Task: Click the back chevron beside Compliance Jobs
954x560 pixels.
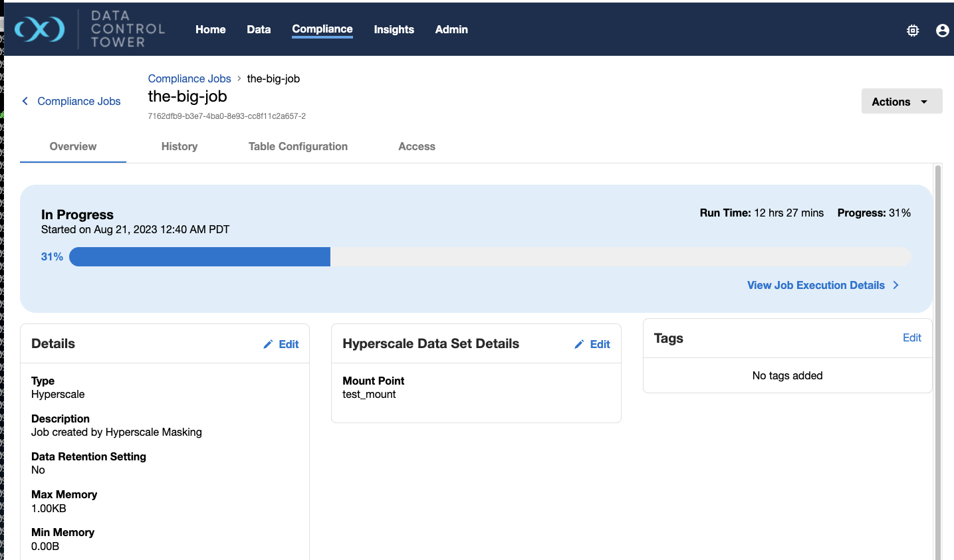Action: coord(25,101)
